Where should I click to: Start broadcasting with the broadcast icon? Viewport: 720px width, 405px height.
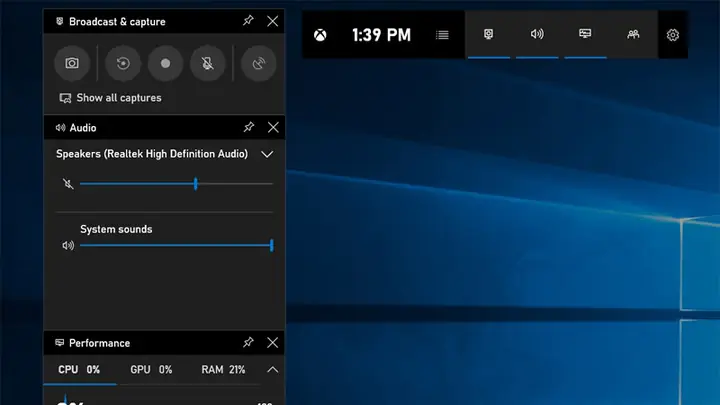pos(259,63)
